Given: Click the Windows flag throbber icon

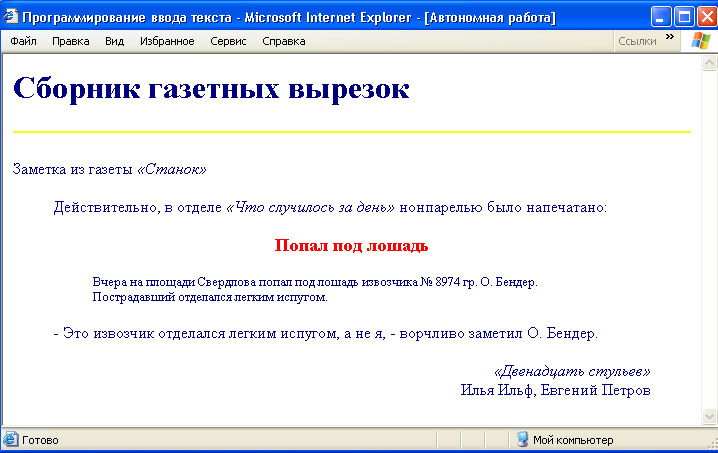Looking at the screenshot, I should point(701,41).
